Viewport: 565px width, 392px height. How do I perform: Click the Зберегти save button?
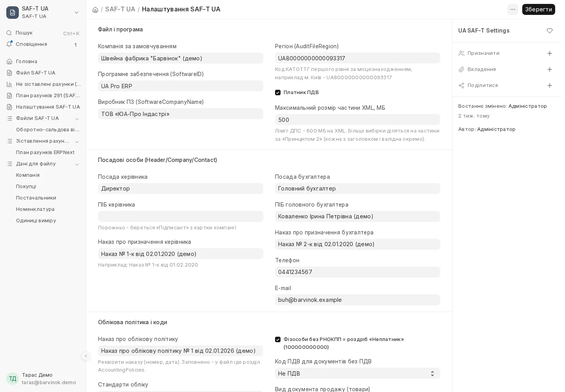click(538, 9)
